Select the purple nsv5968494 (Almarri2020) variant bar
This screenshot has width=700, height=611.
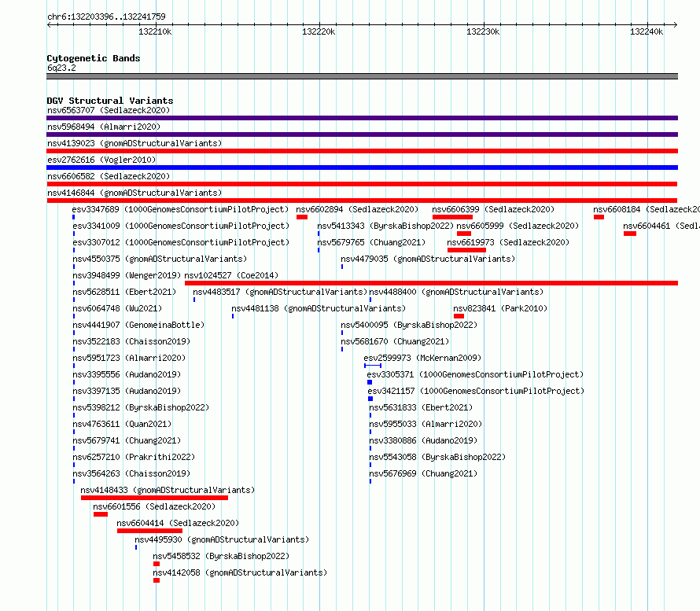pyautogui.click(x=362, y=134)
